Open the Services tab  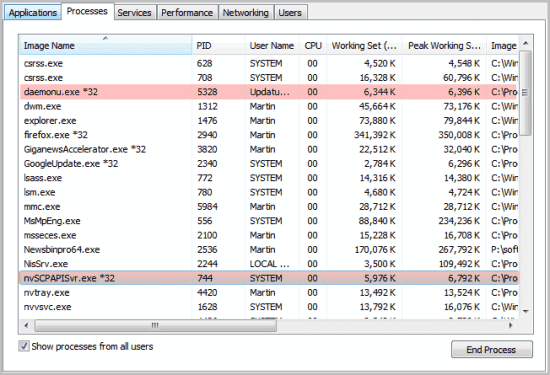(134, 13)
